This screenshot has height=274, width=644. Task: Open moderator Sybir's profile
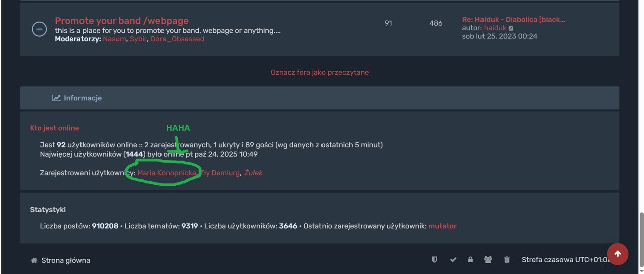click(x=138, y=39)
